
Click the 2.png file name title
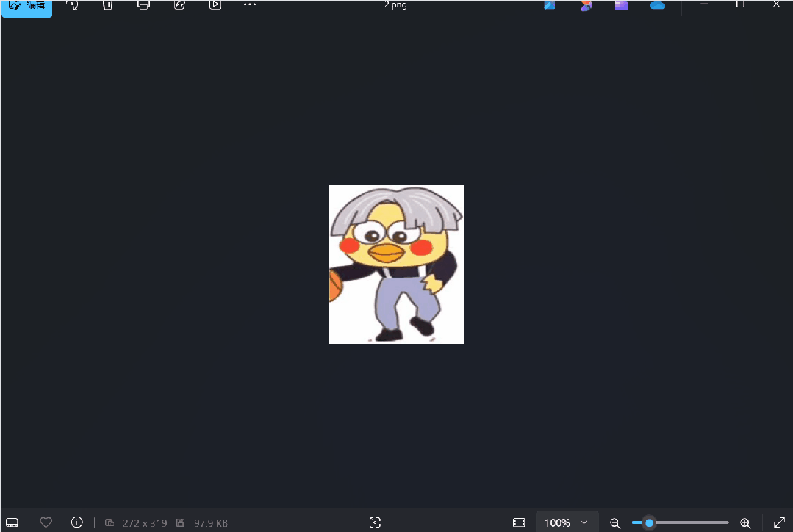(x=395, y=4)
